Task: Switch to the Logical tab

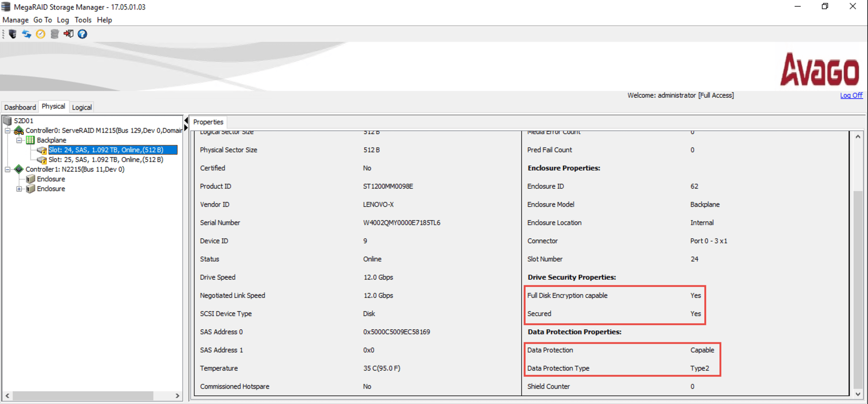Action: pyautogui.click(x=82, y=107)
